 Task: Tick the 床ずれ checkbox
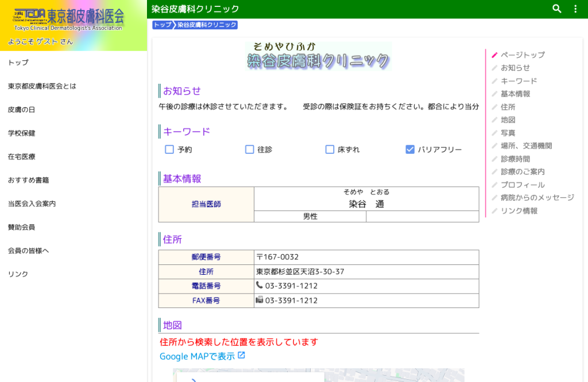pyautogui.click(x=330, y=150)
